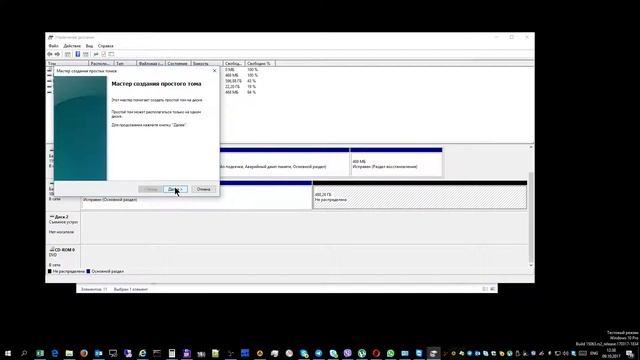
Task: Open the action center notification icon
Action: click(x=631, y=353)
